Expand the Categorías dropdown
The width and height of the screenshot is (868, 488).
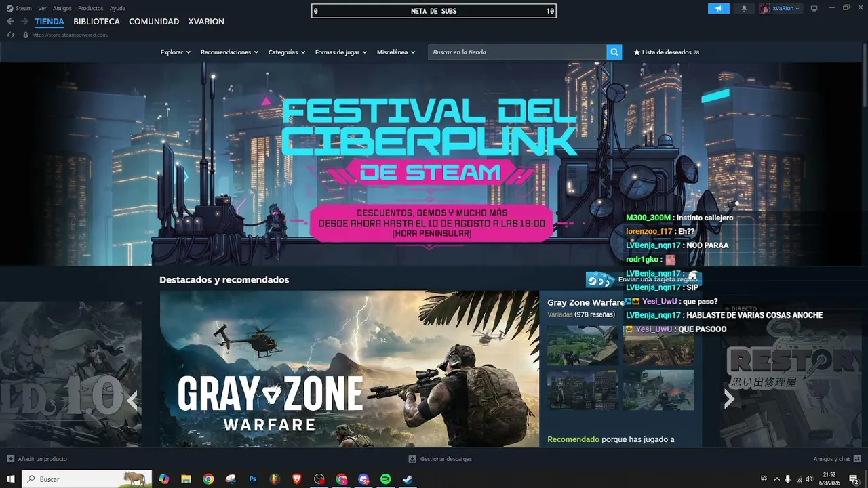click(287, 52)
